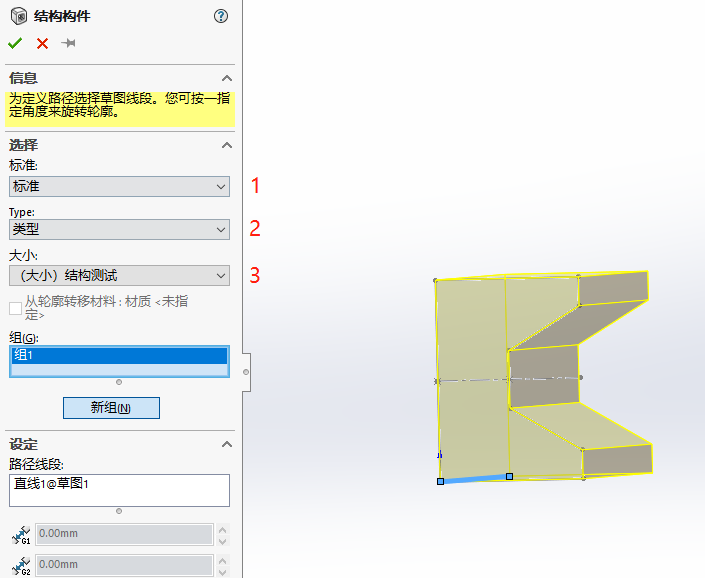The height and width of the screenshot is (578, 705).
Task: Click the 结构构件 structural member icon
Action: click(x=19, y=16)
